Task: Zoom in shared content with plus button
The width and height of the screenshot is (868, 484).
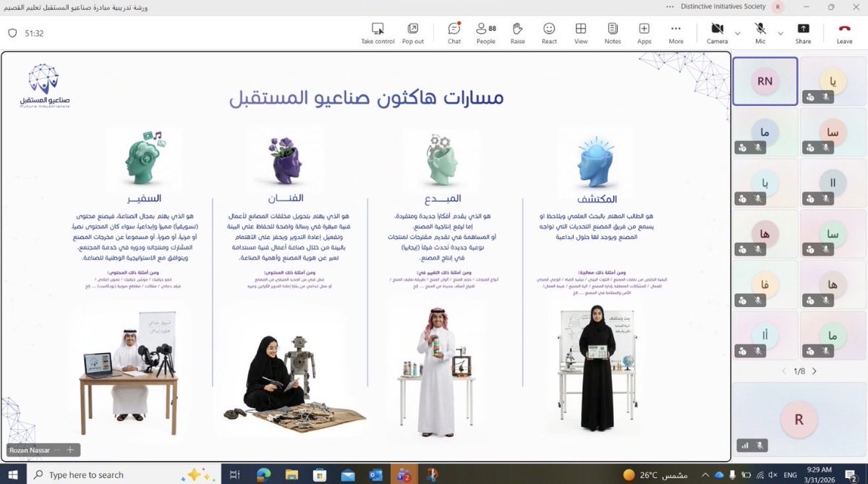Action: click(70, 450)
